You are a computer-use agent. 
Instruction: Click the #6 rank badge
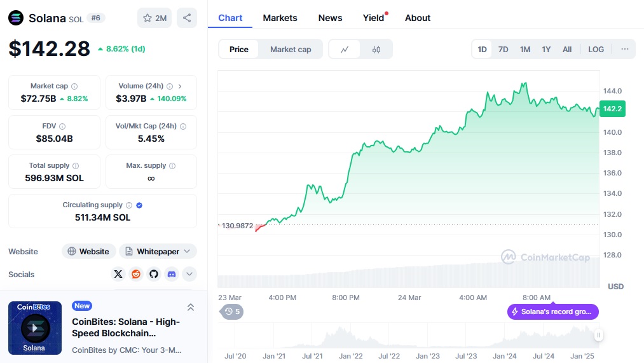tap(96, 18)
